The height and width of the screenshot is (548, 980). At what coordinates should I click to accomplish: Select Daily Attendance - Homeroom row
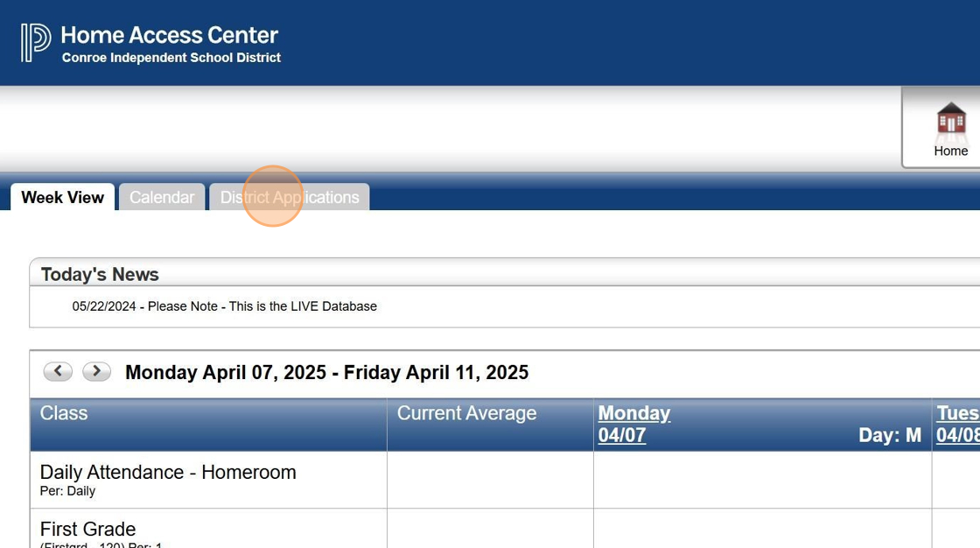pyautogui.click(x=168, y=473)
